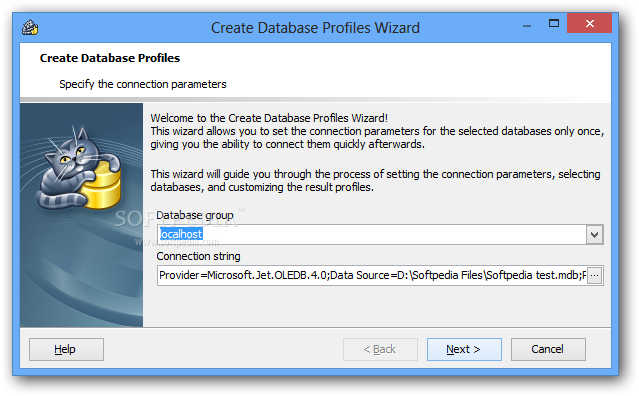The height and width of the screenshot is (396, 639).
Task: Click the 'Database group' label
Action: click(x=195, y=215)
